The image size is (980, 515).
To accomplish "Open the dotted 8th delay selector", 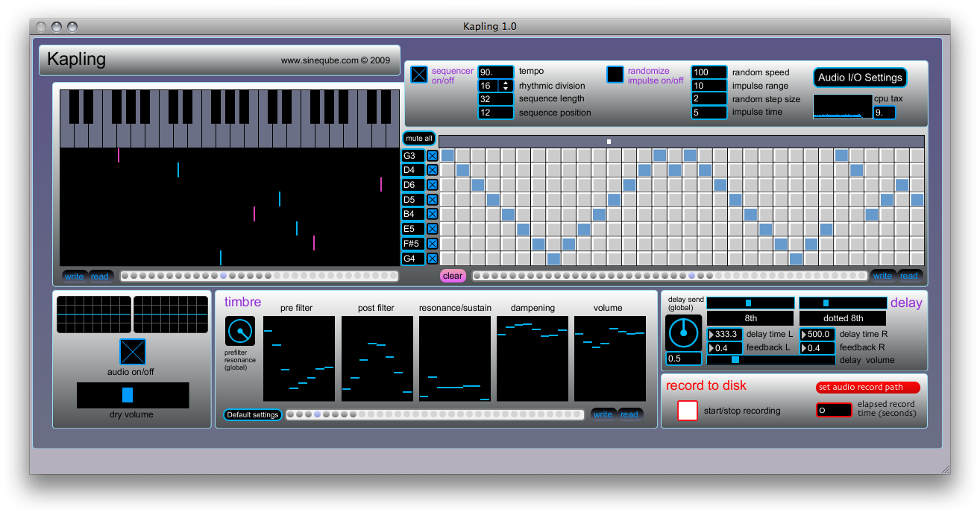I will click(x=843, y=318).
